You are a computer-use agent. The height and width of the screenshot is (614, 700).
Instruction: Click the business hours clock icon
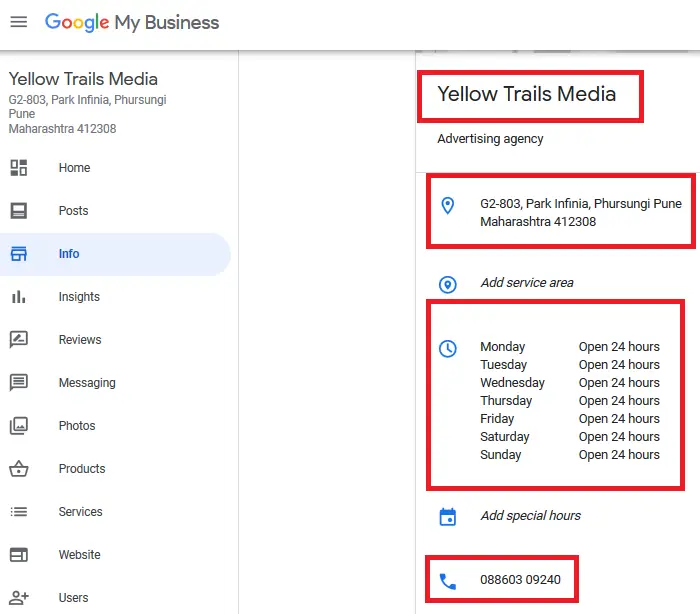pyautogui.click(x=448, y=349)
